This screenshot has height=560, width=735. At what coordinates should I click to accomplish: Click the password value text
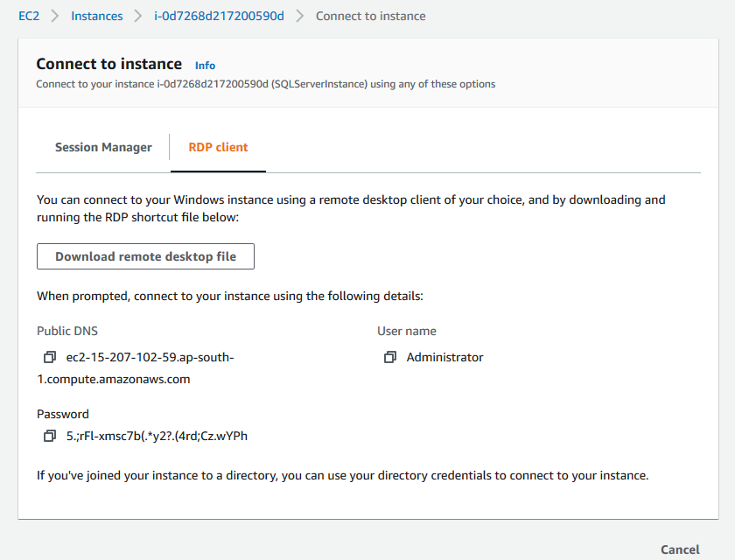[x=162, y=437]
